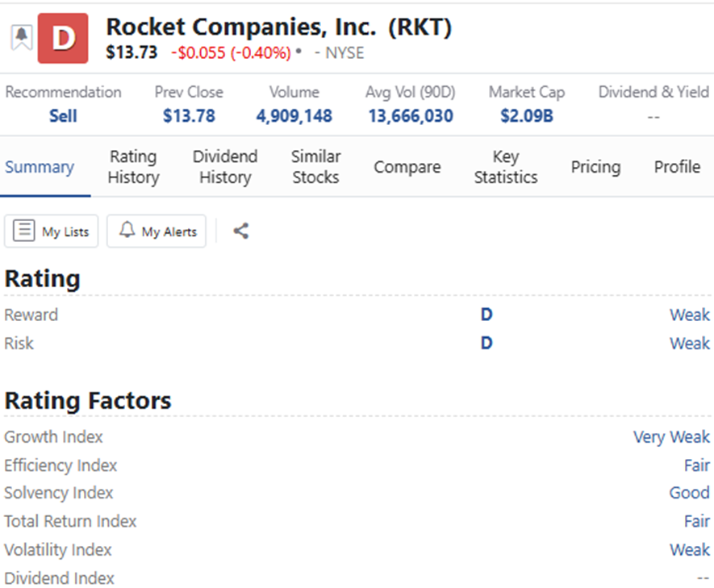The width and height of the screenshot is (714, 588).
Task: Click the Reward label
Action: click(x=31, y=315)
